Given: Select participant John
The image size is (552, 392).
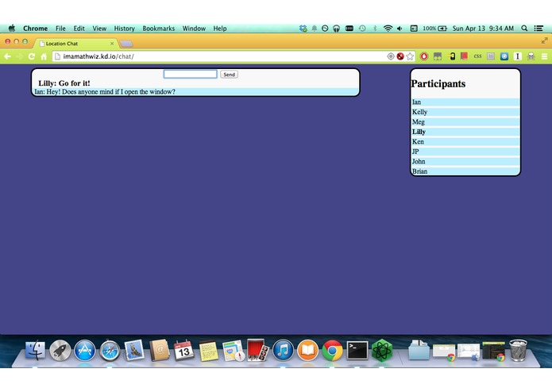Looking at the screenshot, I should [x=465, y=161].
